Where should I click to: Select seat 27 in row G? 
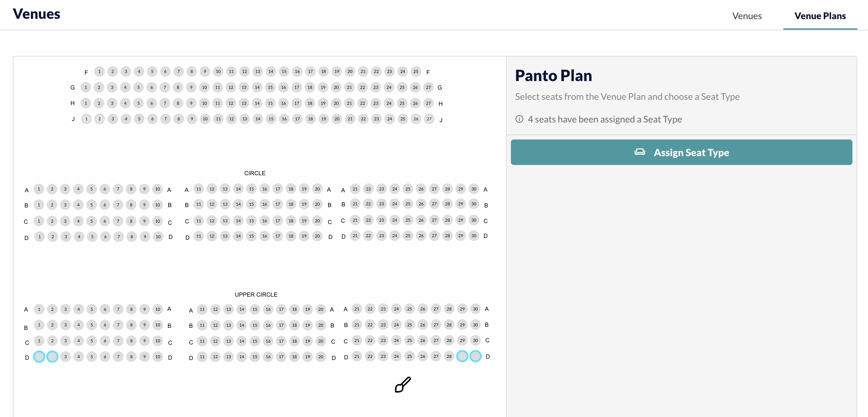click(x=428, y=87)
